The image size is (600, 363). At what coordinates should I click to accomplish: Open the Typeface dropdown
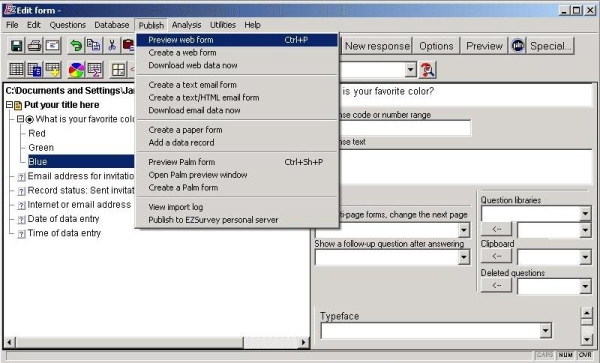(546, 331)
